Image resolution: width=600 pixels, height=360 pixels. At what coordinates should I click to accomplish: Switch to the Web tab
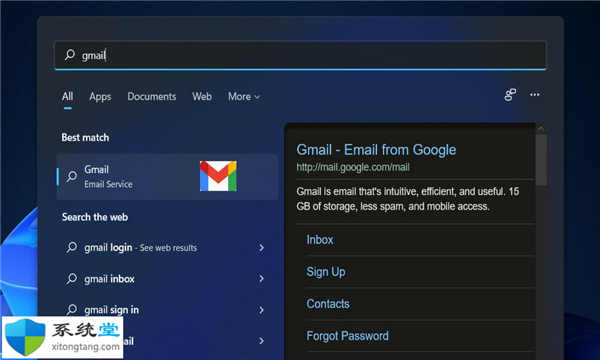click(202, 96)
